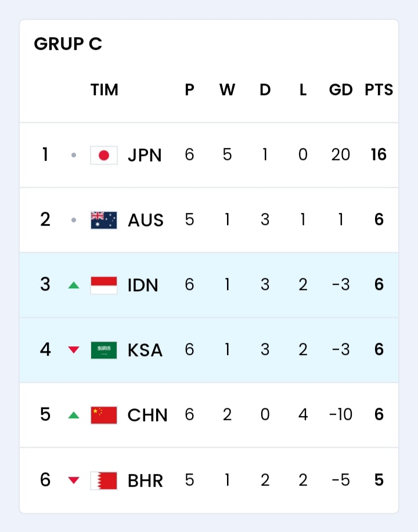Click the Bahrain flag icon
Viewport: 418px width, 532px height.
[x=104, y=480]
